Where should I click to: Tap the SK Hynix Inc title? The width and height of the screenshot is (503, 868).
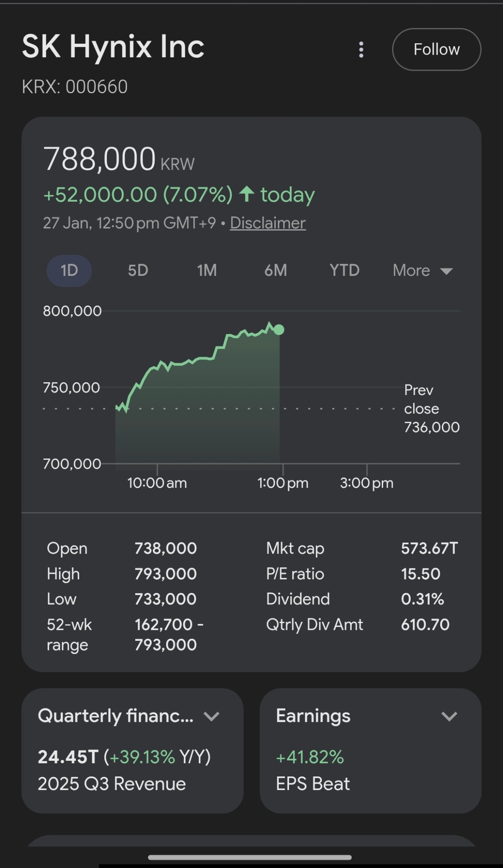pos(113,47)
